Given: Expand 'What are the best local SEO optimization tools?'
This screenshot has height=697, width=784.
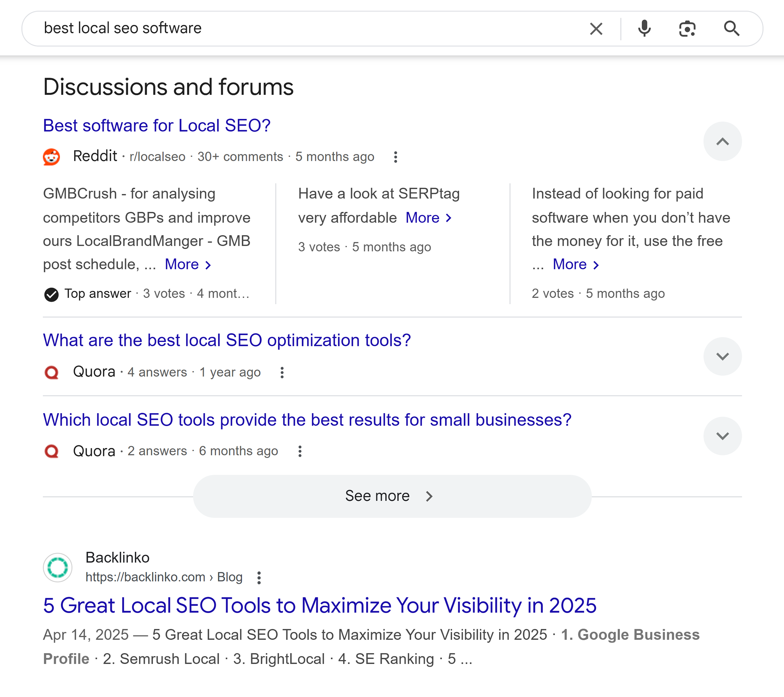Looking at the screenshot, I should coord(722,356).
